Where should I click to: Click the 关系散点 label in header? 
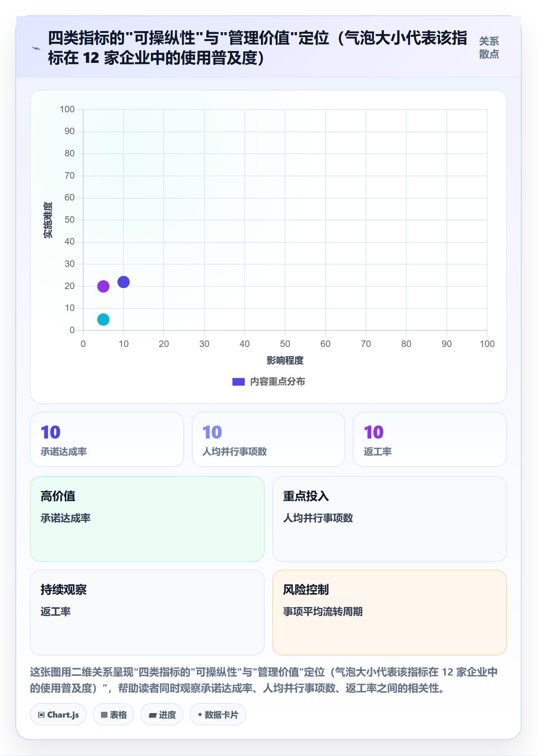(x=489, y=48)
